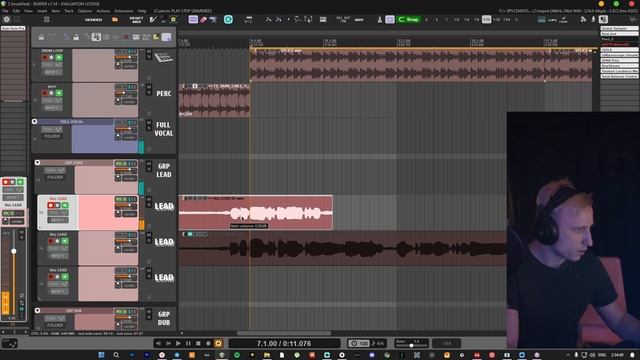The width and height of the screenshot is (640, 360).
Task: Collapse the GRP LEAD folder track
Action: [x=37, y=162]
